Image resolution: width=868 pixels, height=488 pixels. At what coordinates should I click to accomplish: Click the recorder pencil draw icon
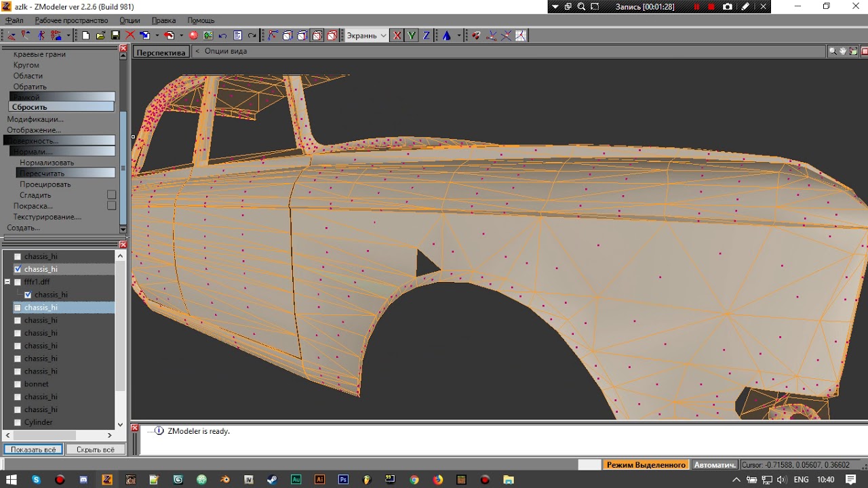[745, 7]
